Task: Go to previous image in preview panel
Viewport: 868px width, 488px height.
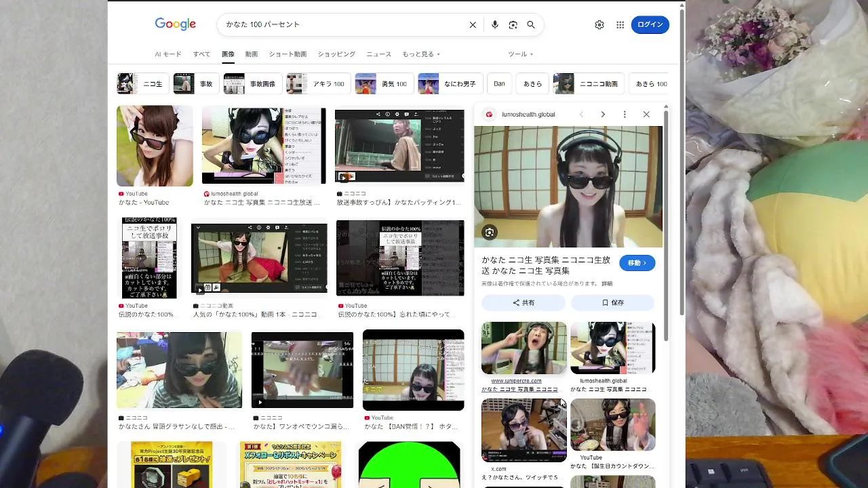Action: tap(581, 115)
